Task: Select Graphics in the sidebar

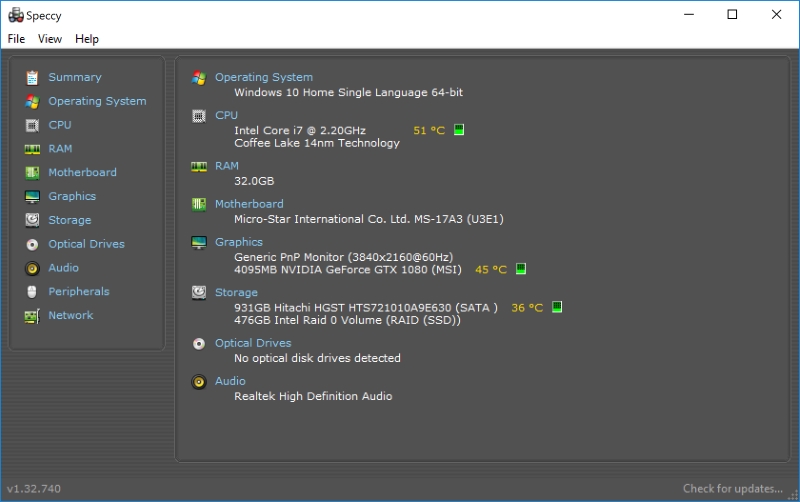Action: (72, 196)
